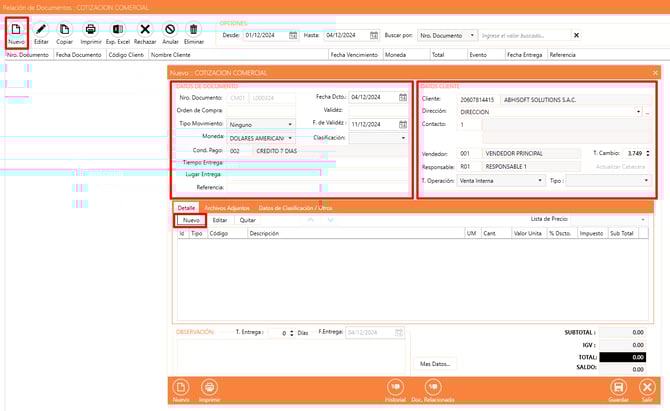Click ellipsis button beside Dirección dropdown
Screen dimensions: 670x411
(x=647, y=112)
